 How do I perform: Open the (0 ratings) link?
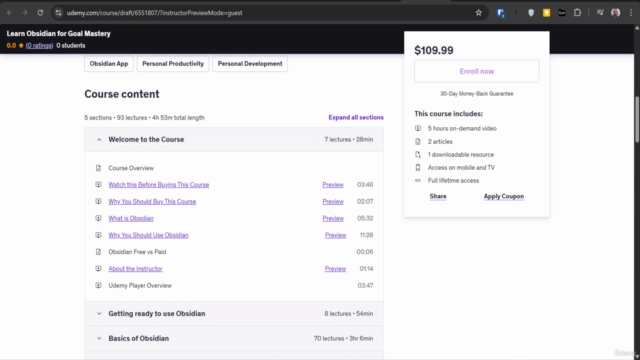(x=40, y=45)
